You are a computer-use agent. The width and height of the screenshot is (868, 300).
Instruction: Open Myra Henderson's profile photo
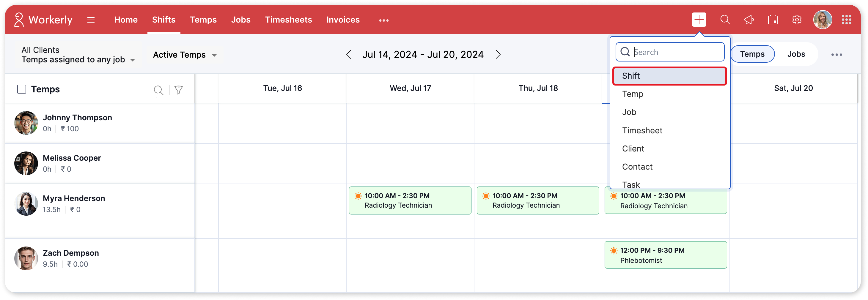click(x=26, y=204)
